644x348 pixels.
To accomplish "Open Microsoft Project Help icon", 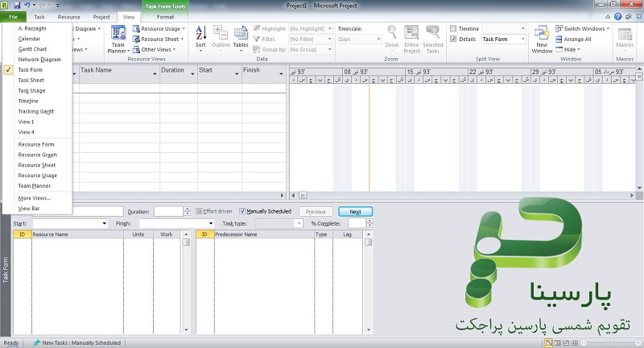I will [617, 17].
